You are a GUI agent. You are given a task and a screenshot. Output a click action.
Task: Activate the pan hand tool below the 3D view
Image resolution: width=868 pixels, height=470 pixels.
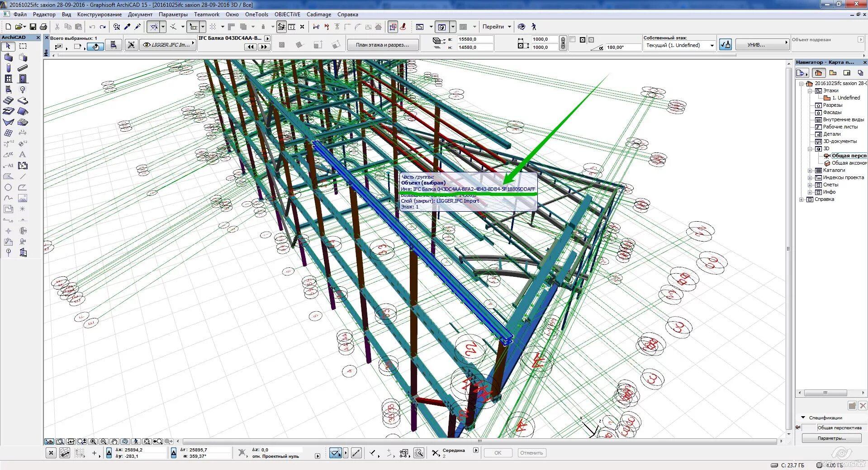click(114, 442)
